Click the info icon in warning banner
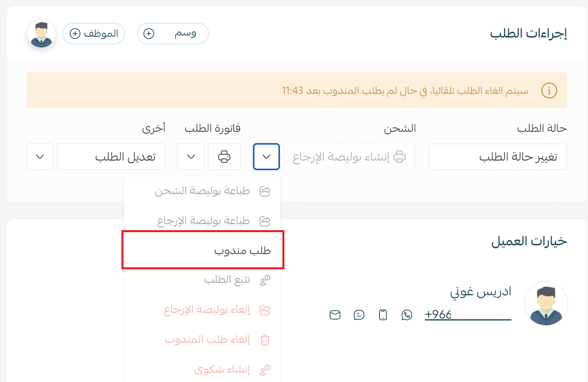 point(549,91)
